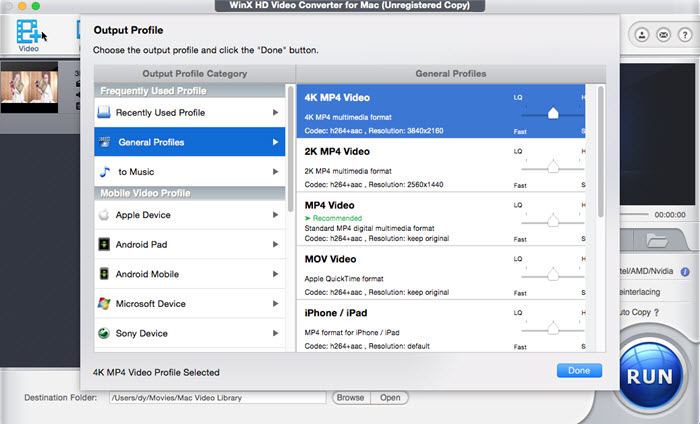Screen dimensions: 700x424
Task: Open the output folder icon tab
Action: [657, 241]
